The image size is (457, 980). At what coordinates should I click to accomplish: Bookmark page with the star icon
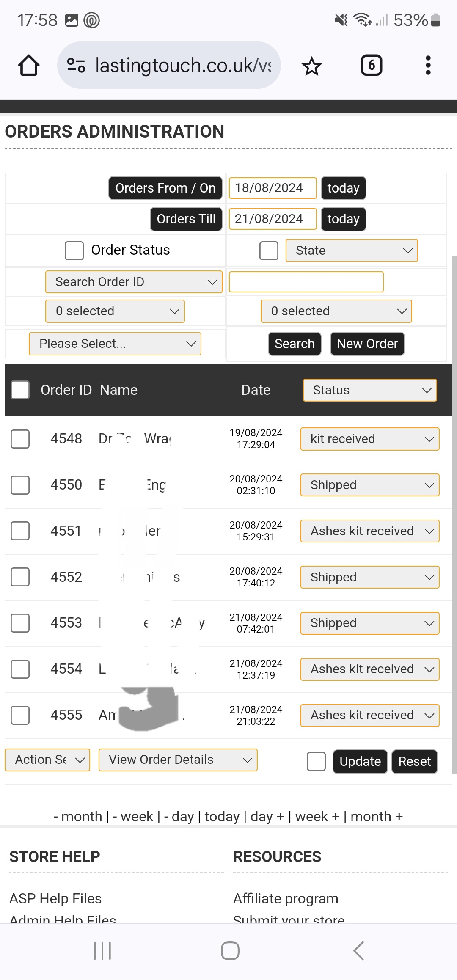point(312,66)
